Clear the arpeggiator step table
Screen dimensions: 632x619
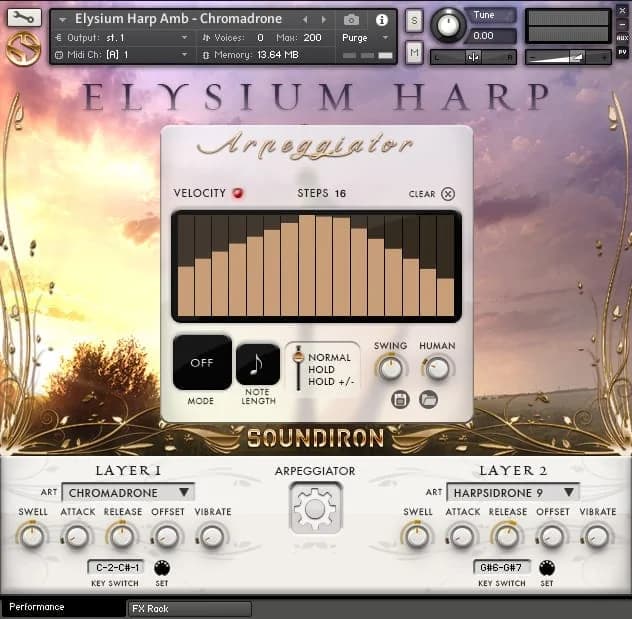[x=447, y=194]
